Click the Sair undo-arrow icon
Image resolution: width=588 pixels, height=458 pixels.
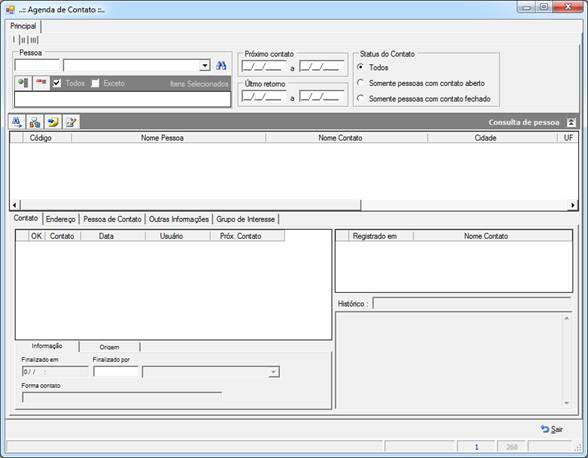coord(544,429)
